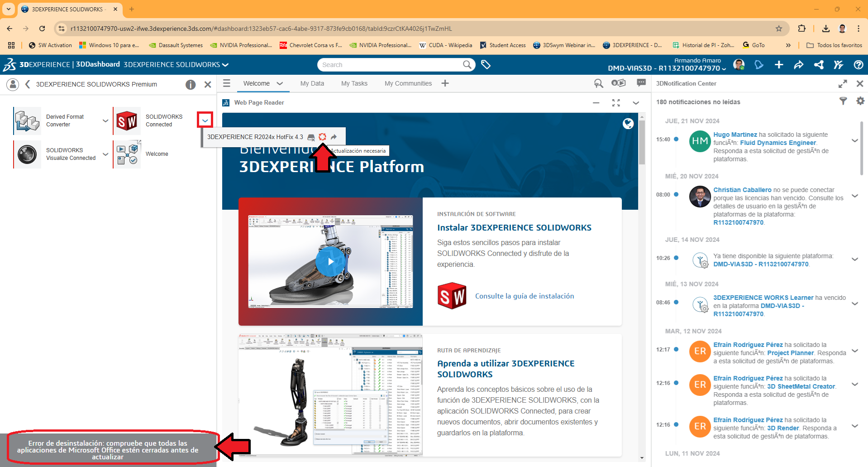This screenshot has width=868, height=467.
Task: Switch to the My Communities tab
Action: (408, 83)
